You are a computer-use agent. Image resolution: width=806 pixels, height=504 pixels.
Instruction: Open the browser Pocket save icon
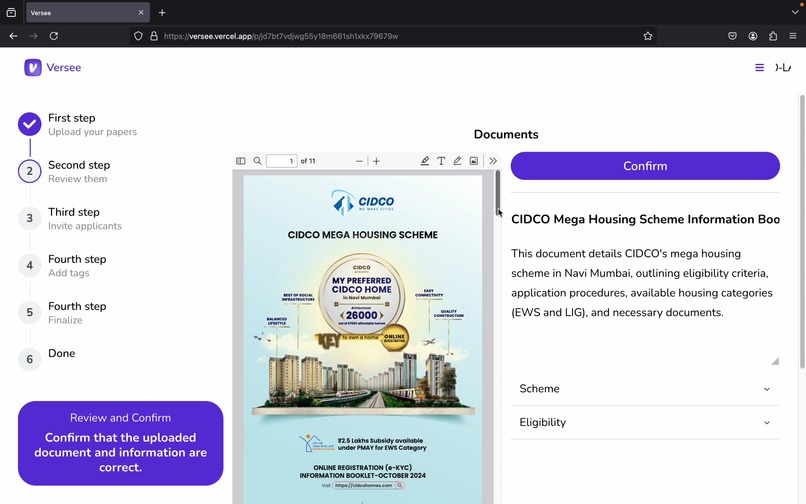[x=732, y=36]
